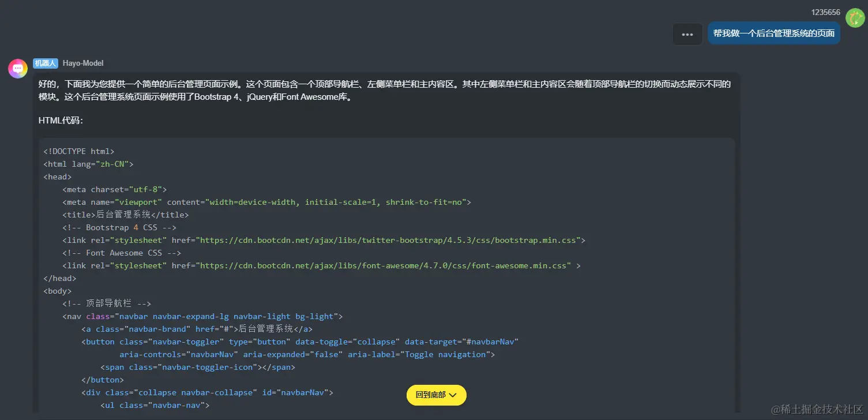
Task: Click the navbar-toggler-icon span line
Action: 198,367
